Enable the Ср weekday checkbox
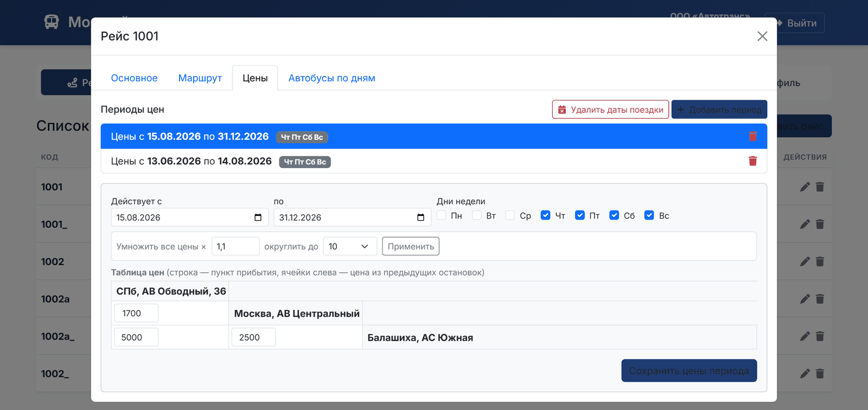 click(510, 215)
